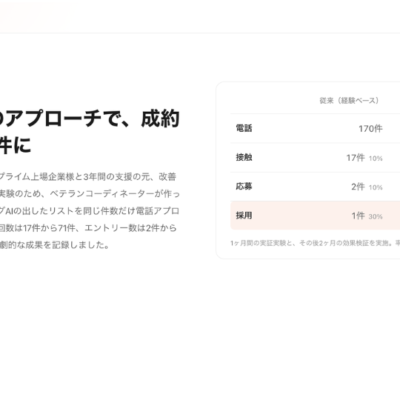Click the footnote starting 1ヶ月間の実証実験と

tap(315, 243)
